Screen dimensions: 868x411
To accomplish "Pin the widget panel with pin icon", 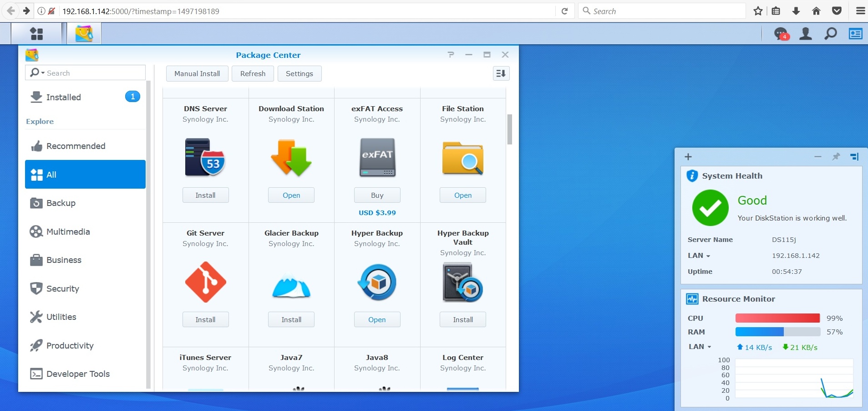I will pos(836,157).
